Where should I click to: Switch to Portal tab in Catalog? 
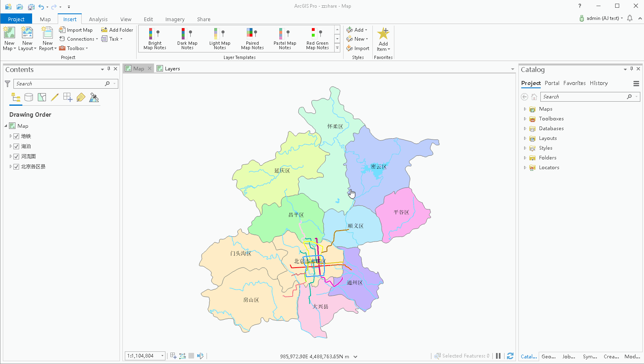click(x=552, y=83)
